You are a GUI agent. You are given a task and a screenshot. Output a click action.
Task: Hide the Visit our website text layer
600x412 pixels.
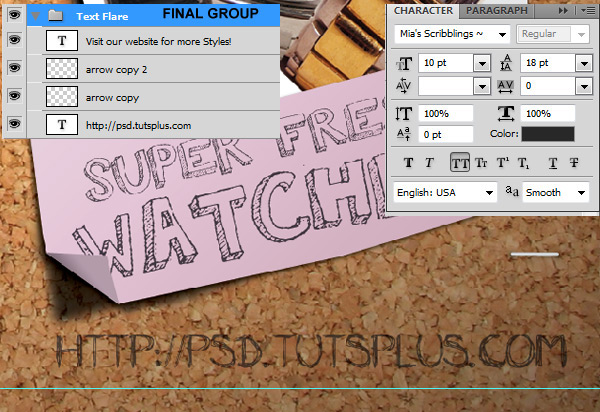coord(14,40)
